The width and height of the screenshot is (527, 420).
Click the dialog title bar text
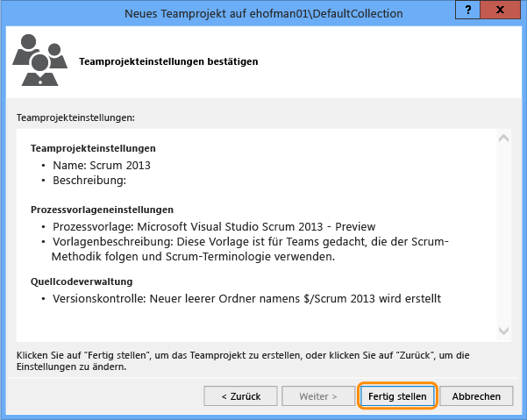tap(263, 13)
